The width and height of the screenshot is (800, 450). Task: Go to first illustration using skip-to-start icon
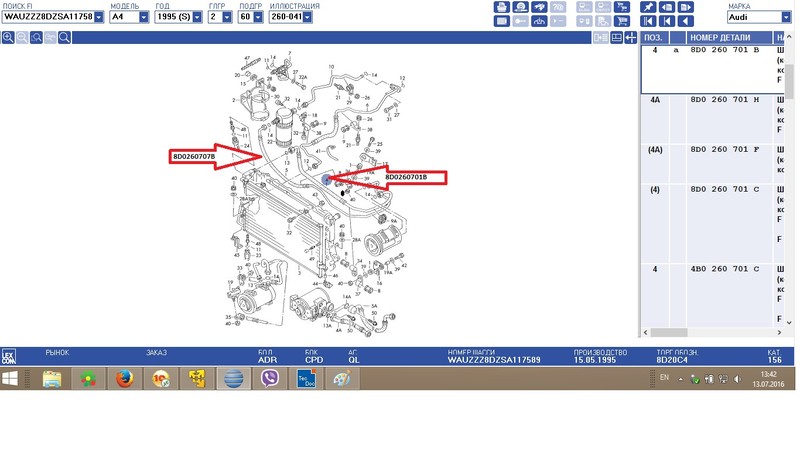point(649,21)
